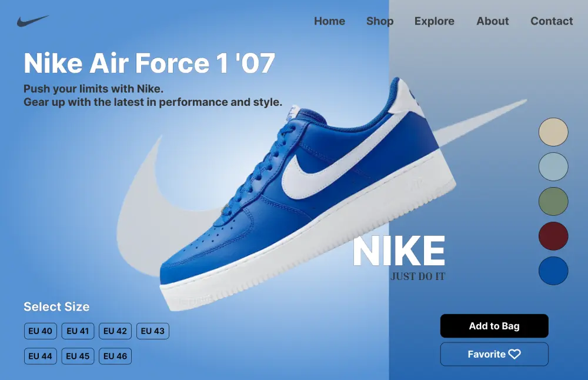This screenshot has width=588, height=380.
Task: Pick size EU 46
Action: click(x=115, y=356)
